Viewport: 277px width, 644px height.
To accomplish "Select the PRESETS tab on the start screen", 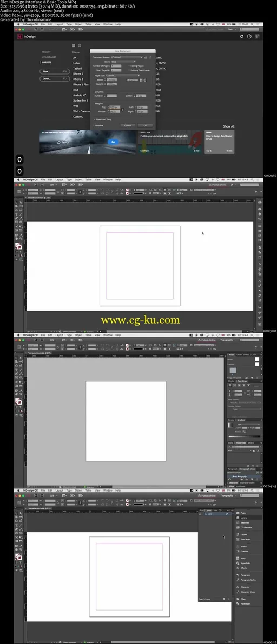I will [x=47, y=63].
